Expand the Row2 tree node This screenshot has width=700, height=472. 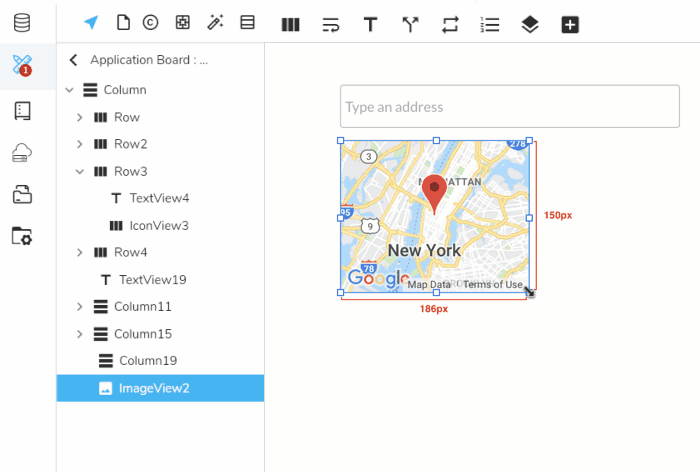(80, 144)
